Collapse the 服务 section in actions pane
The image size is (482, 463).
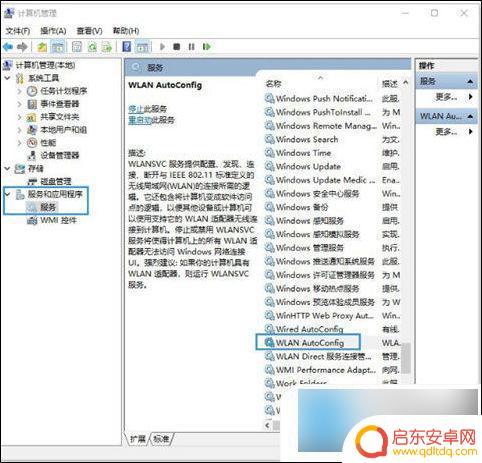470,81
